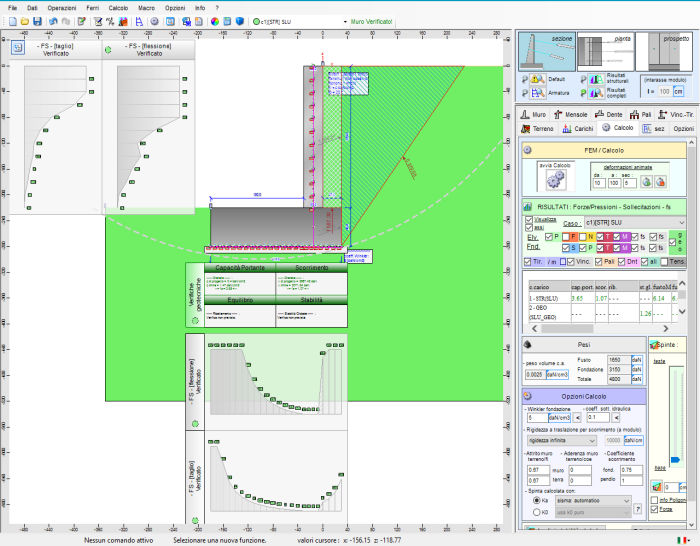Click the Spinte colored diagram icon
The height and width of the screenshot is (546, 700).
coord(654,345)
